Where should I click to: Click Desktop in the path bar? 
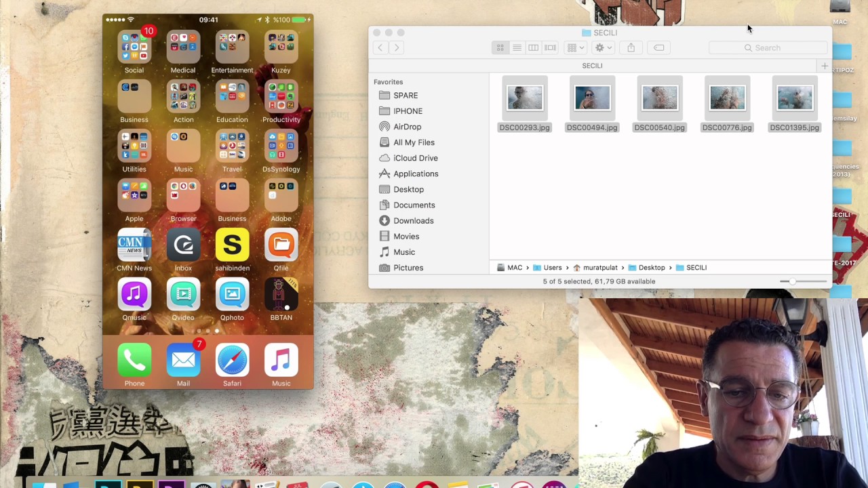(646, 268)
